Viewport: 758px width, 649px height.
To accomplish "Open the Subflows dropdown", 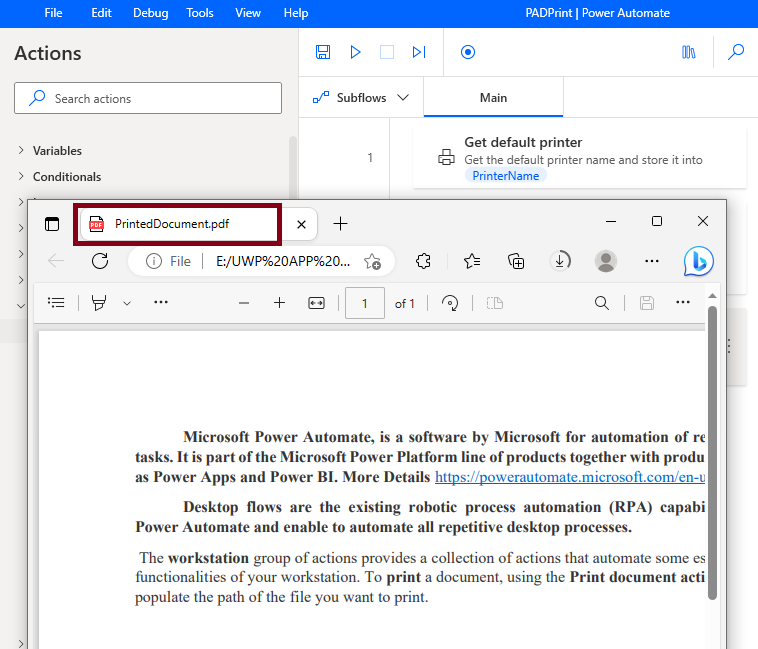I will 361,98.
